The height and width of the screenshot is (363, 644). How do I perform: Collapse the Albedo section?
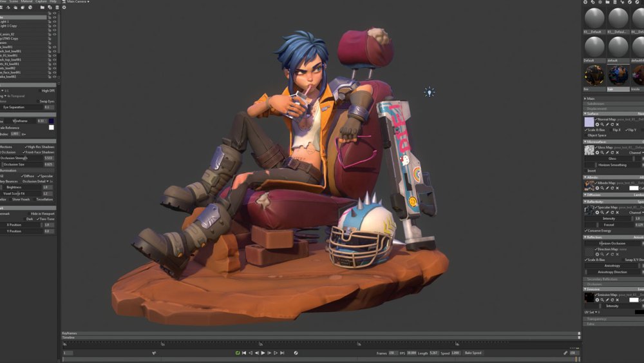585,177
